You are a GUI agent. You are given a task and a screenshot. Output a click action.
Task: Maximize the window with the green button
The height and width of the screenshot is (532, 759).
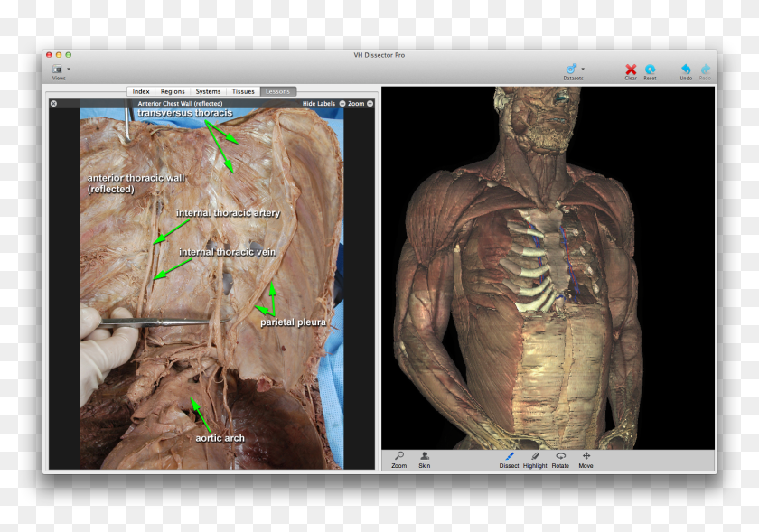(69, 55)
